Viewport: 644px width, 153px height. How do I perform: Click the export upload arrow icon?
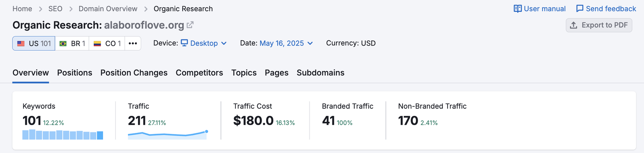pos(574,25)
